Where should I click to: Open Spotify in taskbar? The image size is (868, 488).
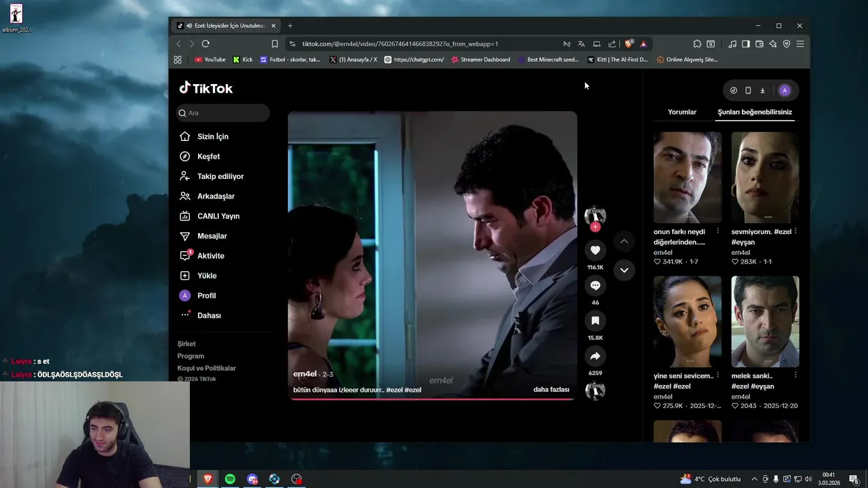[x=230, y=479]
